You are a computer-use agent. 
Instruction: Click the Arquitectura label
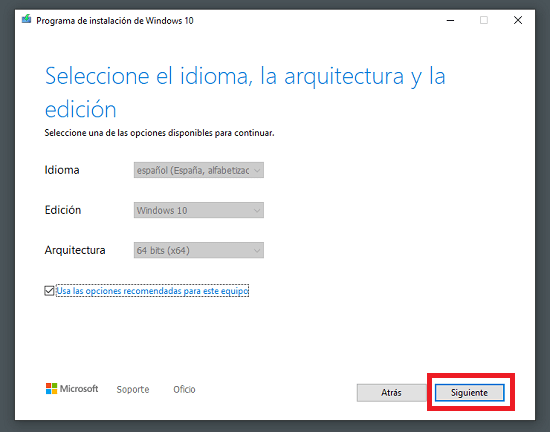(x=75, y=250)
